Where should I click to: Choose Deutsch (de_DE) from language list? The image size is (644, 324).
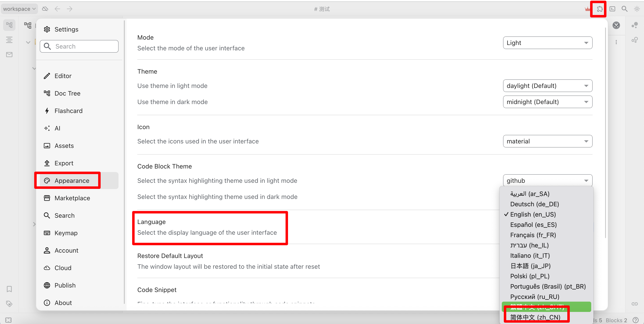coord(534,204)
